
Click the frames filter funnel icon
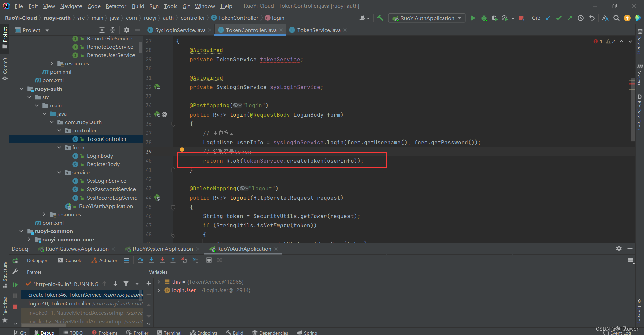pos(126,284)
